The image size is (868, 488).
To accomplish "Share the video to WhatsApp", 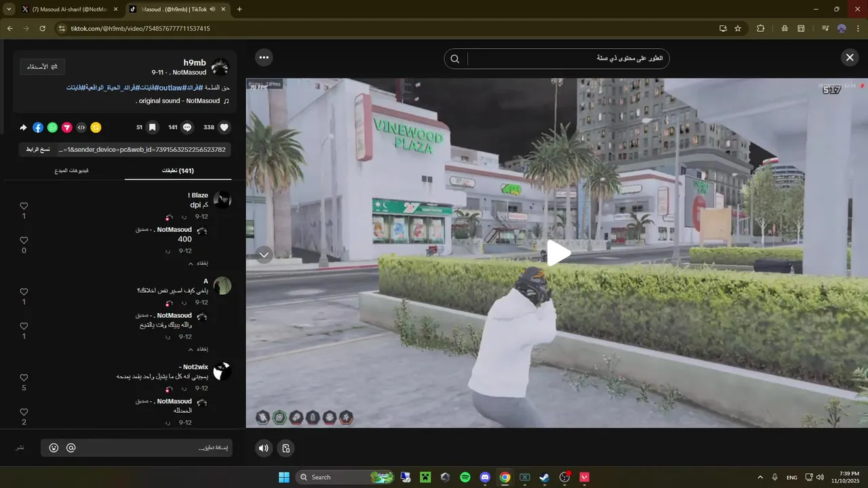I will [52, 127].
